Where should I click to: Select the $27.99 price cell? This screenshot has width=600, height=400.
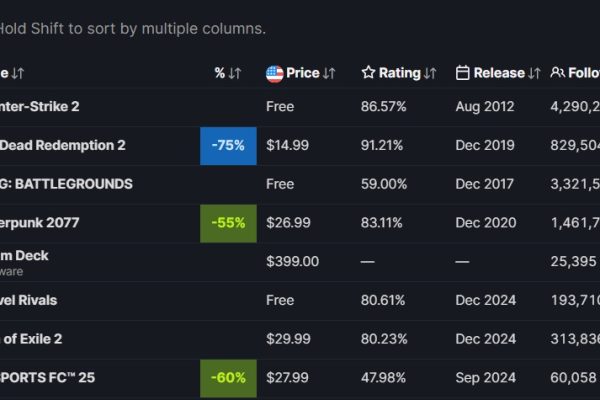point(287,378)
